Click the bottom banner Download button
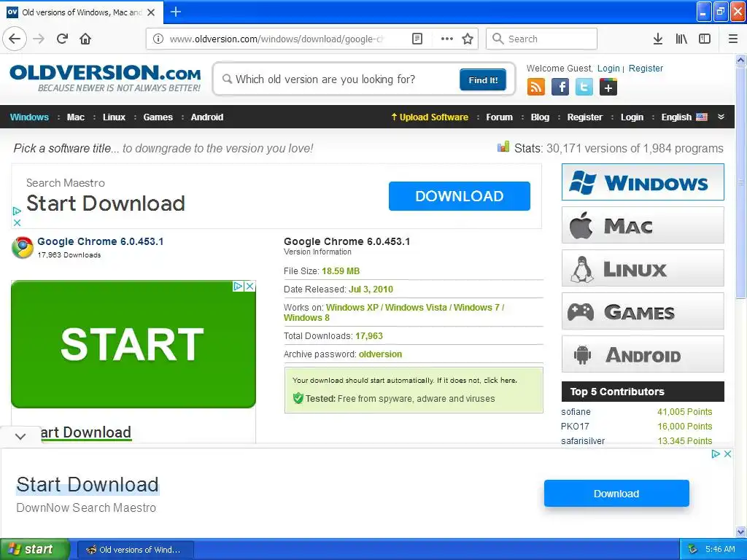This screenshot has width=747, height=560. (616, 494)
